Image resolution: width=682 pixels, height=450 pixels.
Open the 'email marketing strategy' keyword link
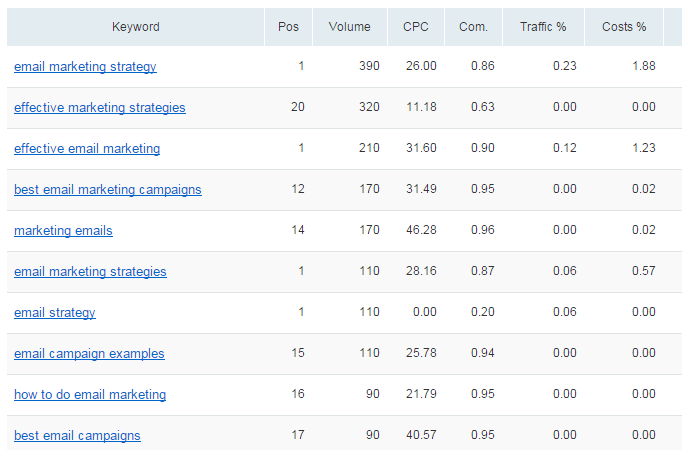85,67
